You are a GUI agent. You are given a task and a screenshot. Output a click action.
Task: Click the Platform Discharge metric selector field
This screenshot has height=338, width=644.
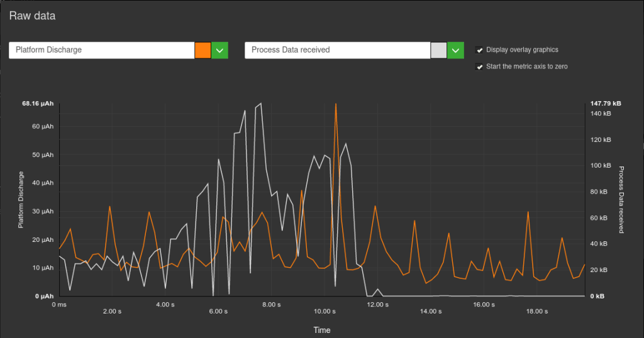click(x=101, y=50)
